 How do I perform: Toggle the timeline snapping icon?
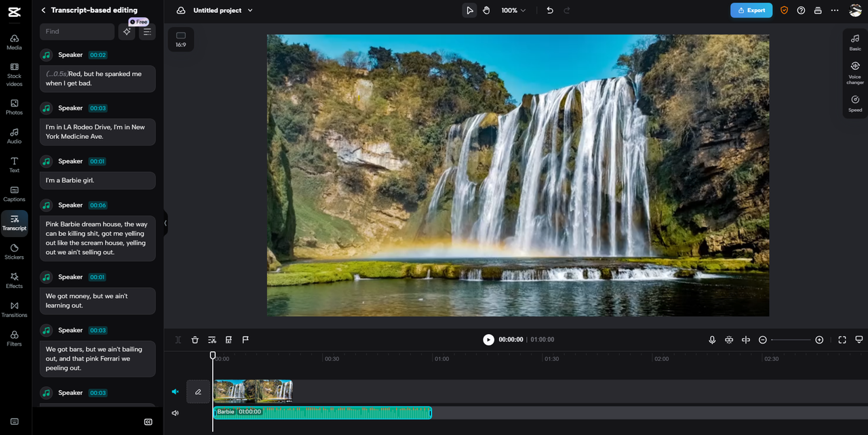(x=729, y=339)
